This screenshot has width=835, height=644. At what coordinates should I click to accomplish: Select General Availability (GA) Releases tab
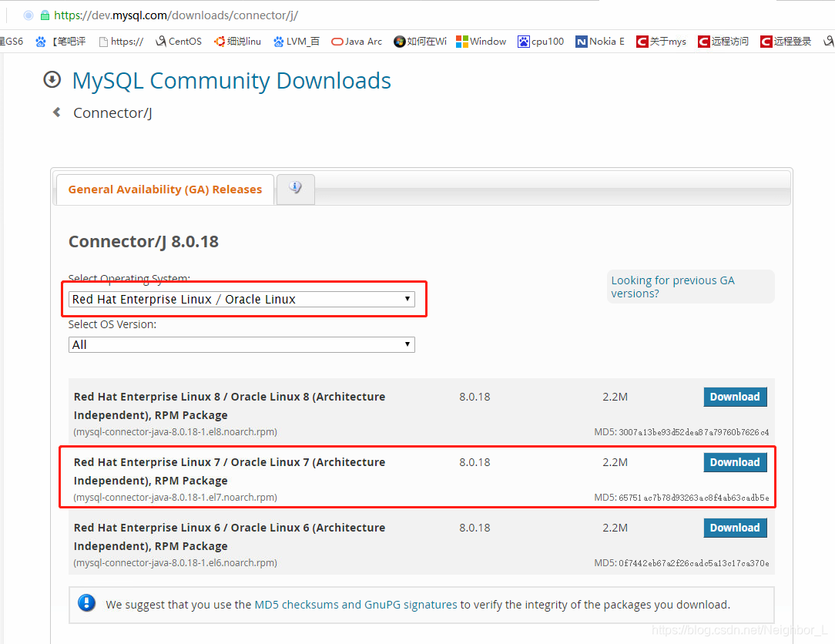[165, 190]
